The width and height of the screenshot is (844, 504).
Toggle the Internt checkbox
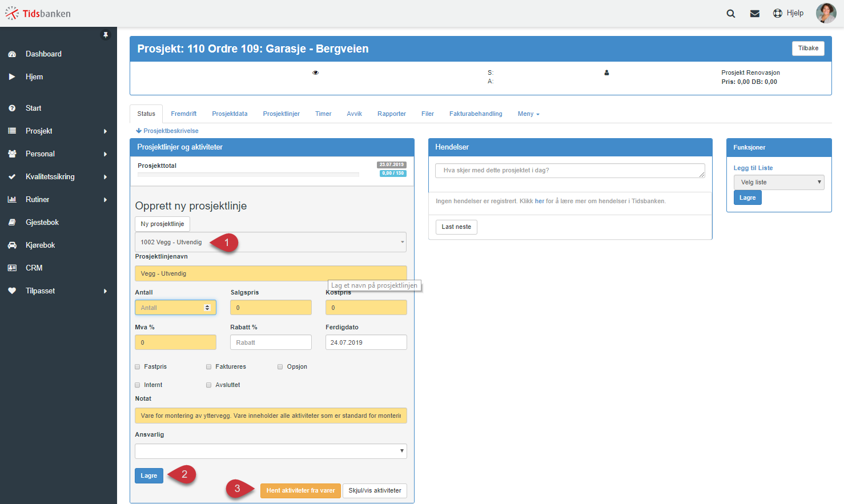coord(138,385)
